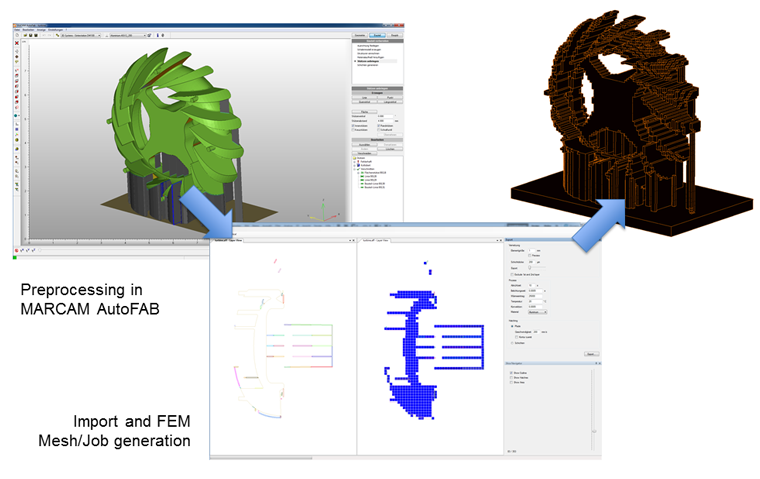The height and width of the screenshot is (479, 760).
Task: Toggle the checked left checkbox below the support distance fields
Action: click(x=354, y=126)
